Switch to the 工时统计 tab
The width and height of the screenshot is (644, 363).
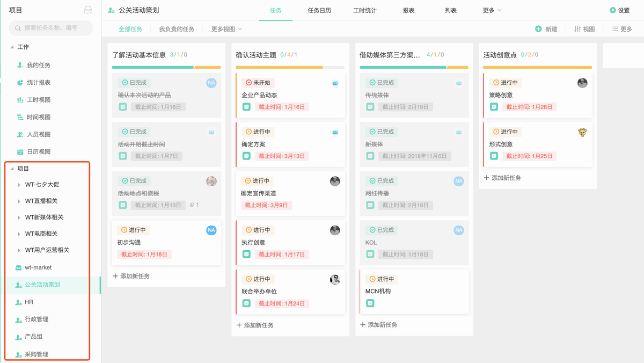click(x=365, y=10)
